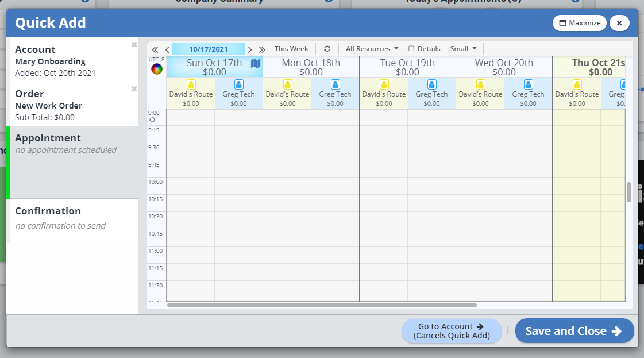Click the 10/17/2021 date field
Screen dimensions: 644x358
click(x=208, y=49)
